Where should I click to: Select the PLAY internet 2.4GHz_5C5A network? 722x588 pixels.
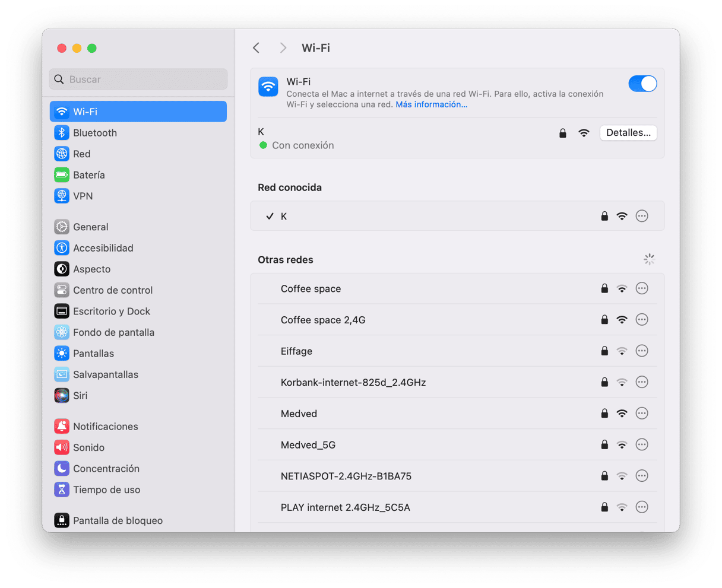(x=457, y=507)
